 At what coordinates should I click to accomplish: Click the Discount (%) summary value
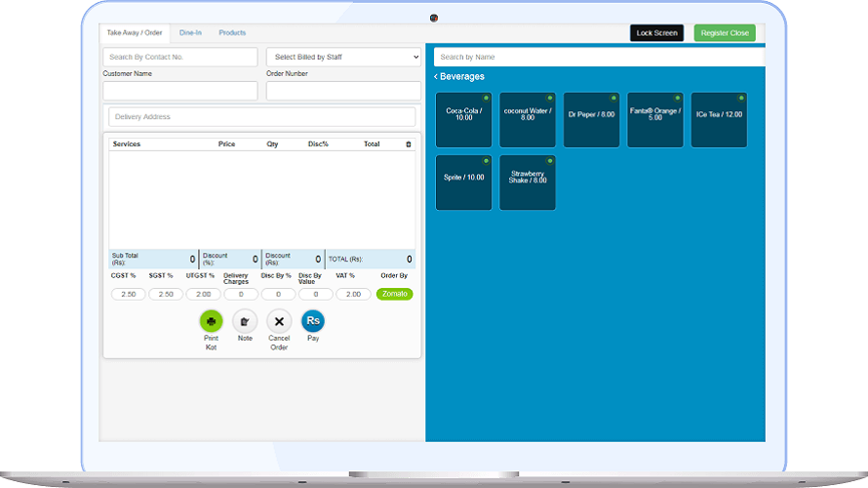click(x=256, y=260)
